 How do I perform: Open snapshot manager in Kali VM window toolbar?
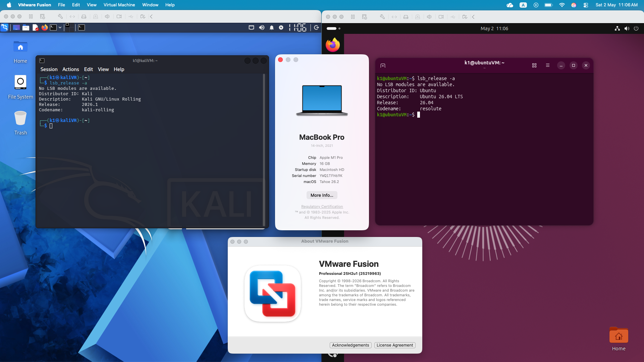[43, 16]
